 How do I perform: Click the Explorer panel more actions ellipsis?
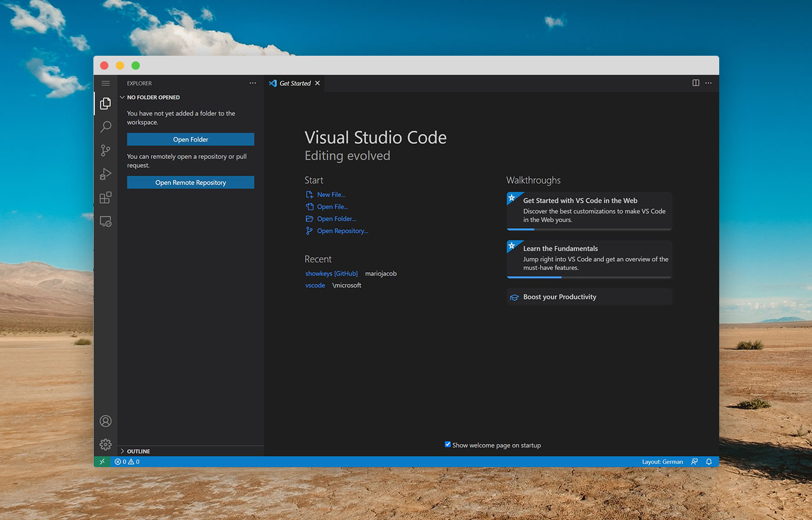pyautogui.click(x=253, y=83)
